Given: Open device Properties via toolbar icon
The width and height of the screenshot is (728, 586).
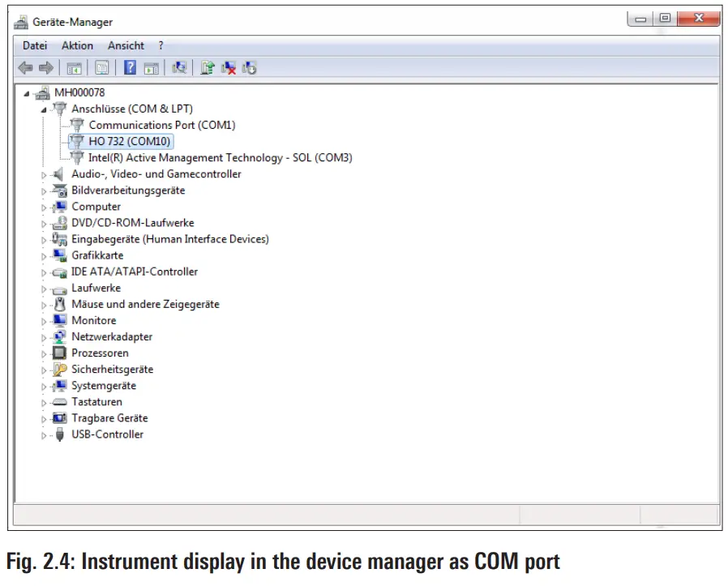Looking at the screenshot, I should (101, 67).
